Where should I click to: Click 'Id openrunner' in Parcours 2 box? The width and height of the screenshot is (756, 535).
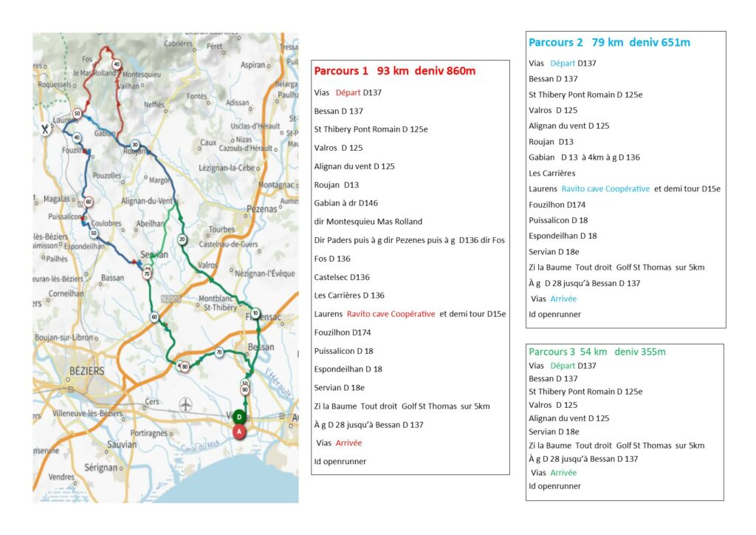click(x=554, y=315)
